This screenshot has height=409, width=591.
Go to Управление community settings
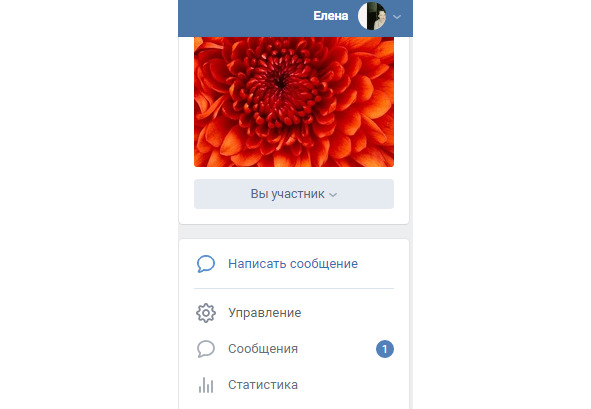[265, 313]
